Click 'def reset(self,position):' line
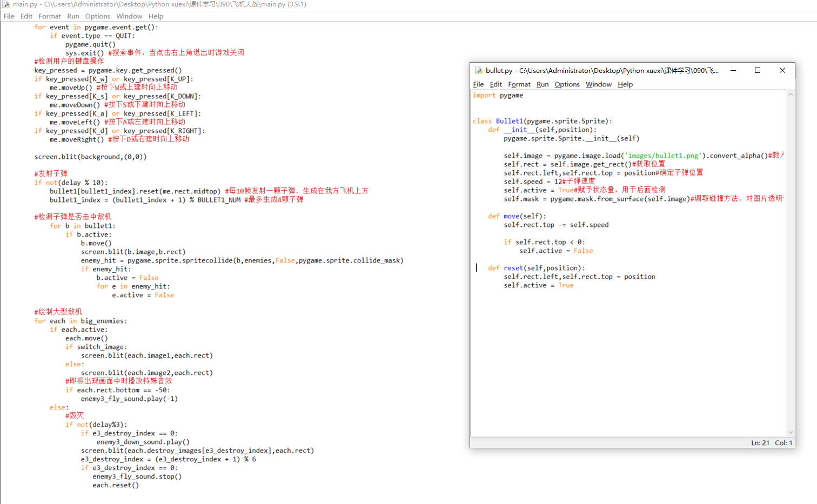817x504 pixels. [x=537, y=268]
